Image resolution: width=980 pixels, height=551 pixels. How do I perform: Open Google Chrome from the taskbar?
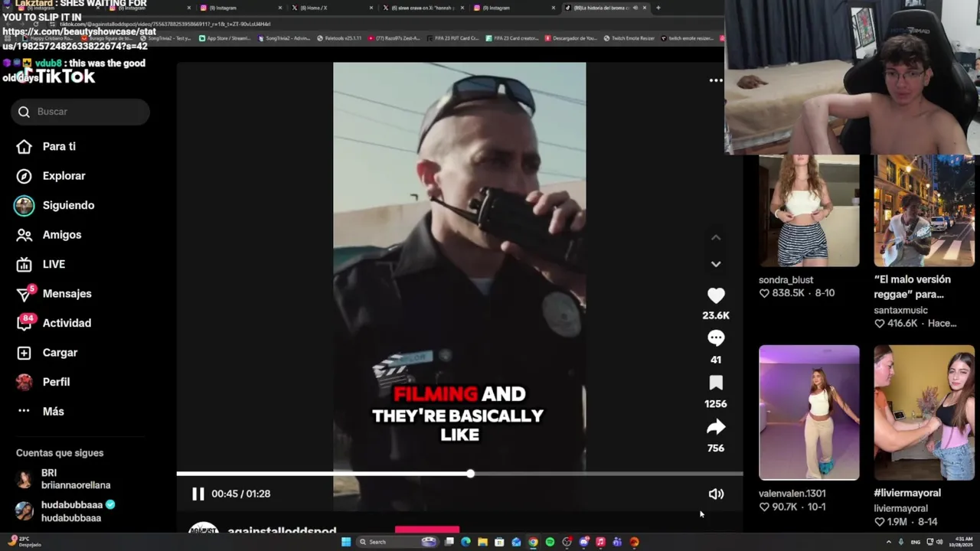(x=533, y=542)
